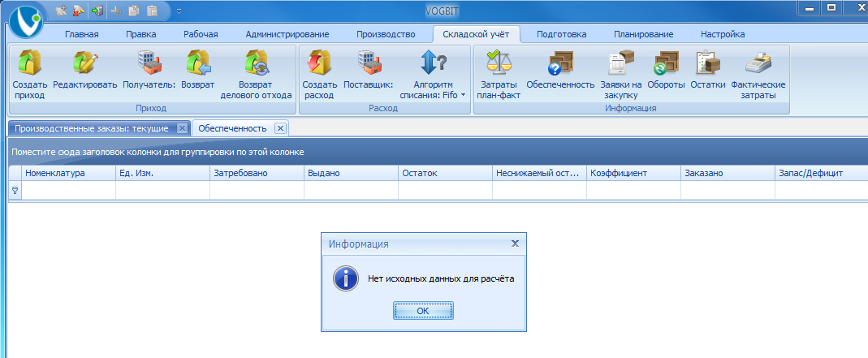Sort by Выдано column header
Screen dimensions: 868x358
coord(351,173)
